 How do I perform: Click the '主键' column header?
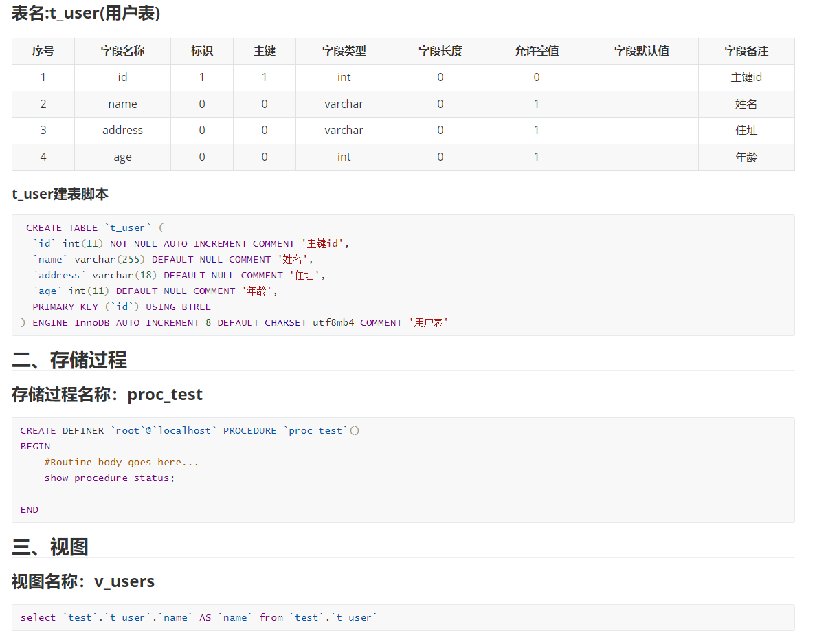(x=265, y=51)
